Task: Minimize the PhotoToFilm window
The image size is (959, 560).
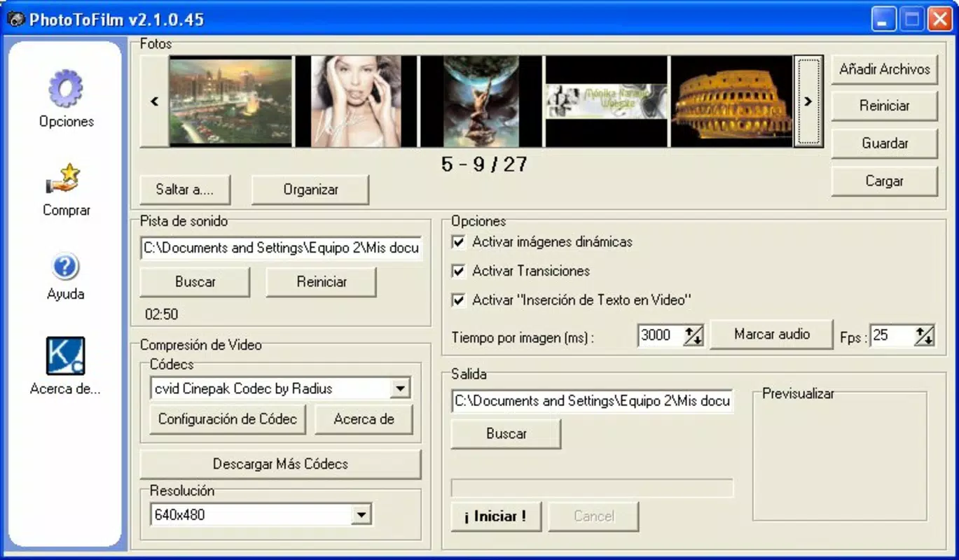Action: click(883, 20)
